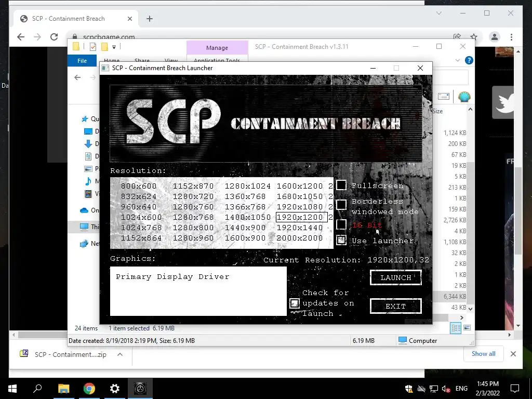The image size is (532, 399).
Task: Click Chrome back navigation arrow
Action: click(x=21, y=37)
